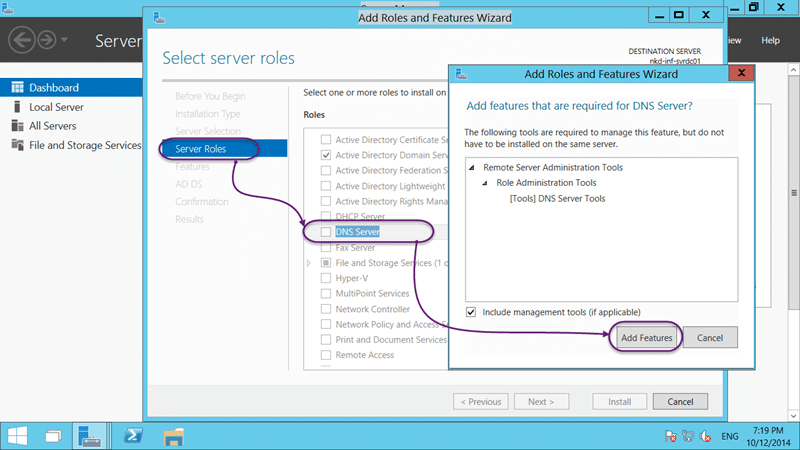Close the DNS Server features dialog
The image size is (800, 450).
(741, 73)
